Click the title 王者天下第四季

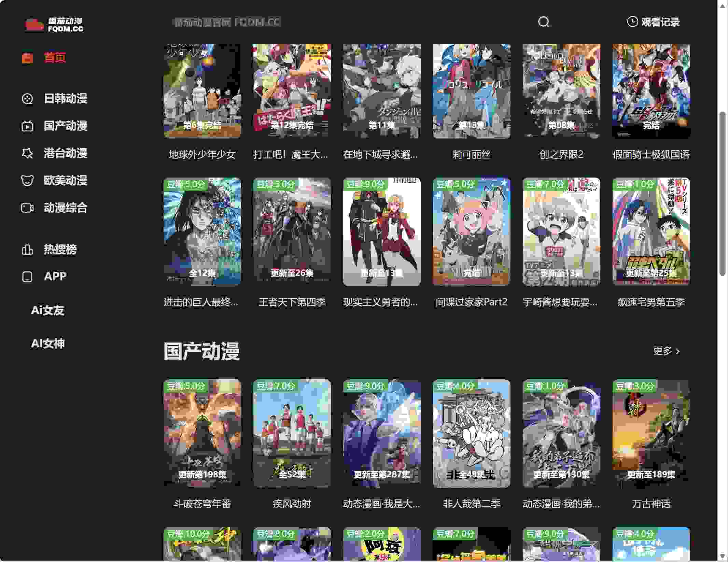coord(292,302)
